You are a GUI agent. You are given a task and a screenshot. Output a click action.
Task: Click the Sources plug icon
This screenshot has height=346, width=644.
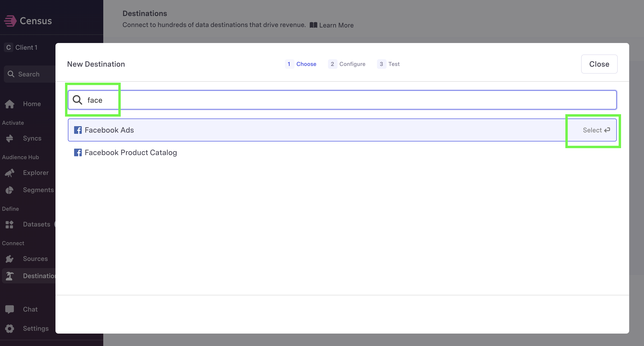click(x=10, y=259)
